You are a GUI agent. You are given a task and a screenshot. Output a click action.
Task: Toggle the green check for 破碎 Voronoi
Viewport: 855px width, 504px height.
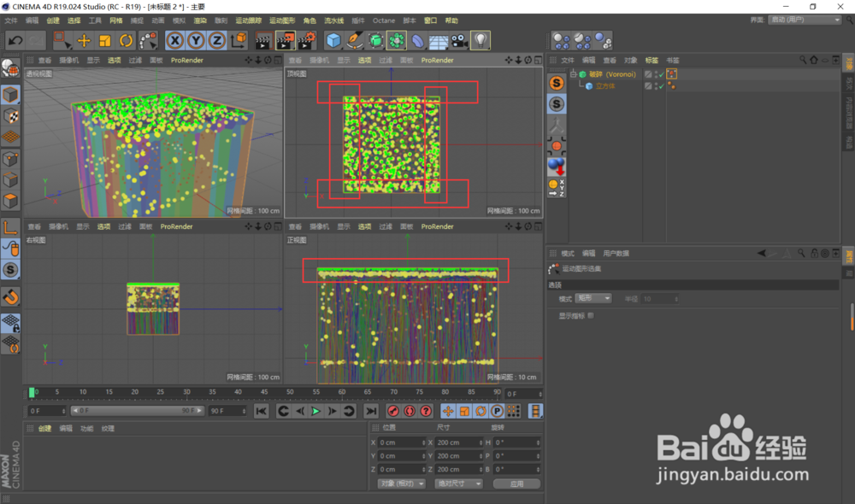[662, 74]
